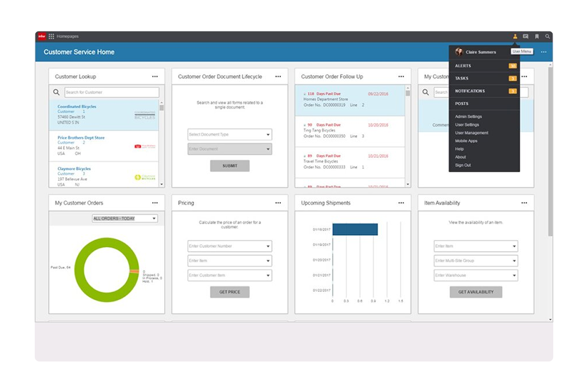
Task: Open search using the magnifier icon top right
Action: (548, 36)
